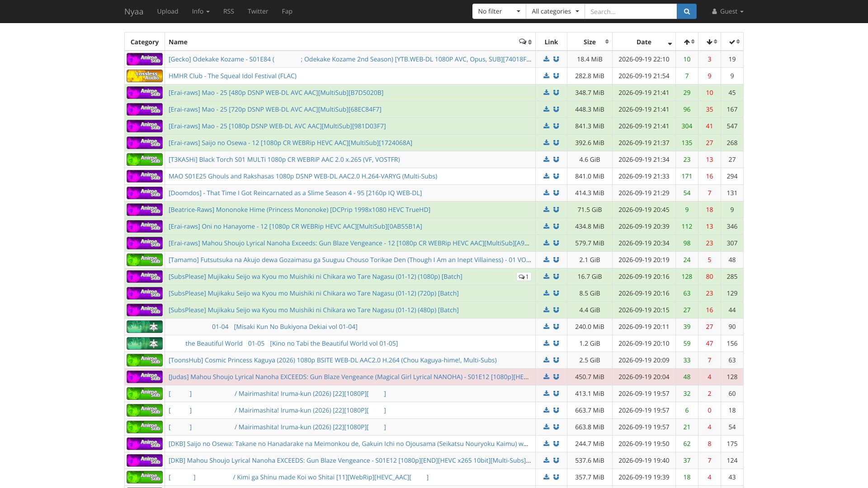Image resolution: width=868 pixels, height=488 pixels.
Task: Download T3KASHi Black Torch torrent file
Action: click(x=546, y=160)
